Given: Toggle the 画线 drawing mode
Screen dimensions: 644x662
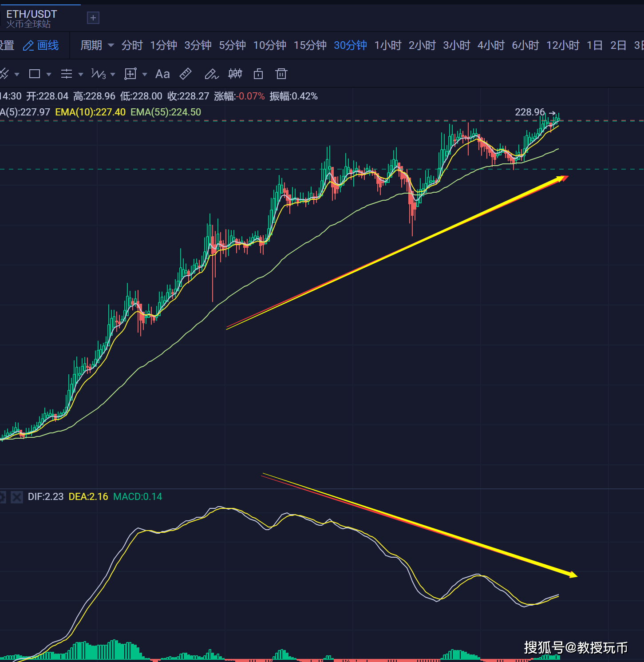Looking at the screenshot, I should [41, 45].
